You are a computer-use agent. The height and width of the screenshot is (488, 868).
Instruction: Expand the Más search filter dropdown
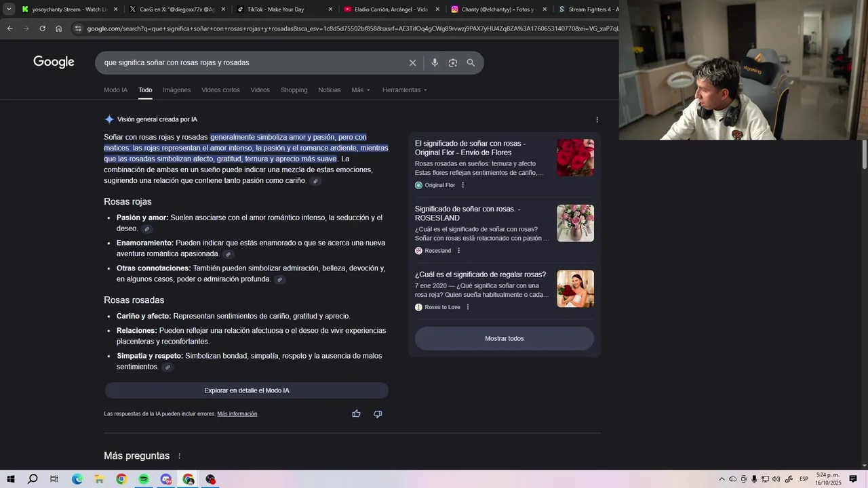361,90
